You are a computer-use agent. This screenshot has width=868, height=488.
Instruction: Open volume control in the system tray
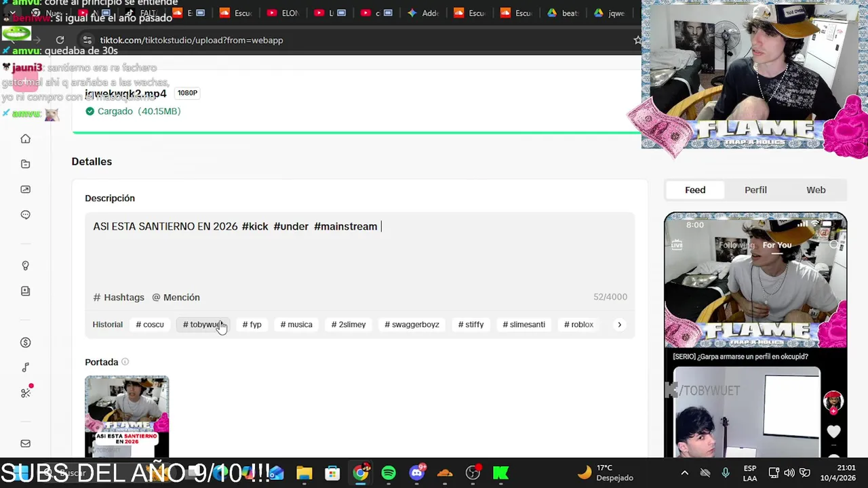tap(789, 473)
